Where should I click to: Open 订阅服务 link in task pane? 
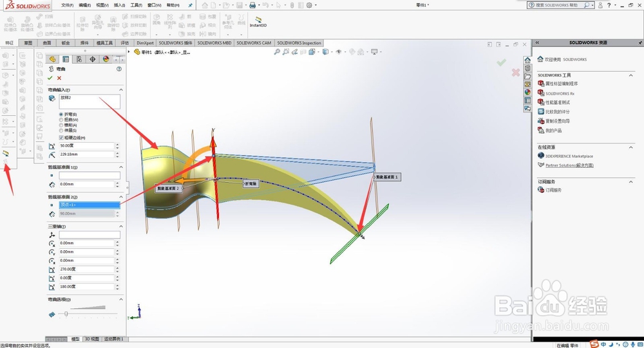tap(553, 190)
